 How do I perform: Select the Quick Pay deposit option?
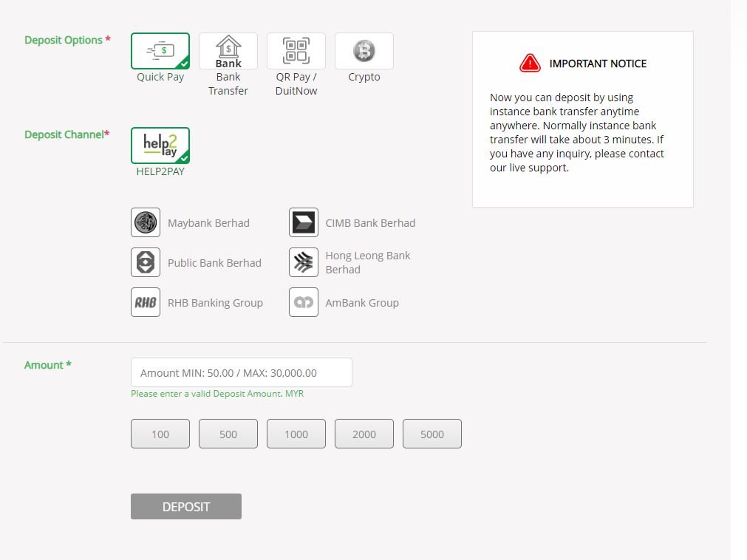click(x=160, y=51)
